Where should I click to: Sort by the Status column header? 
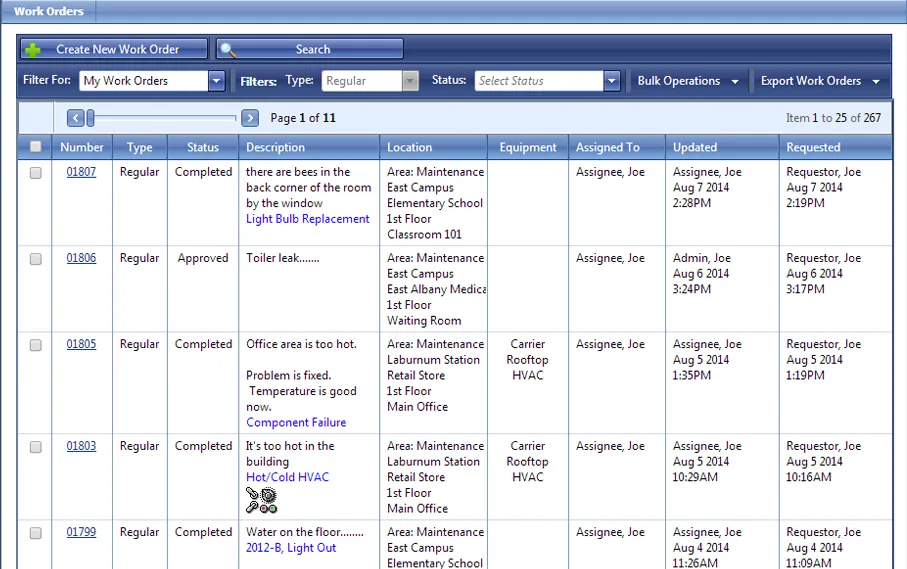[x=203, y=147]
